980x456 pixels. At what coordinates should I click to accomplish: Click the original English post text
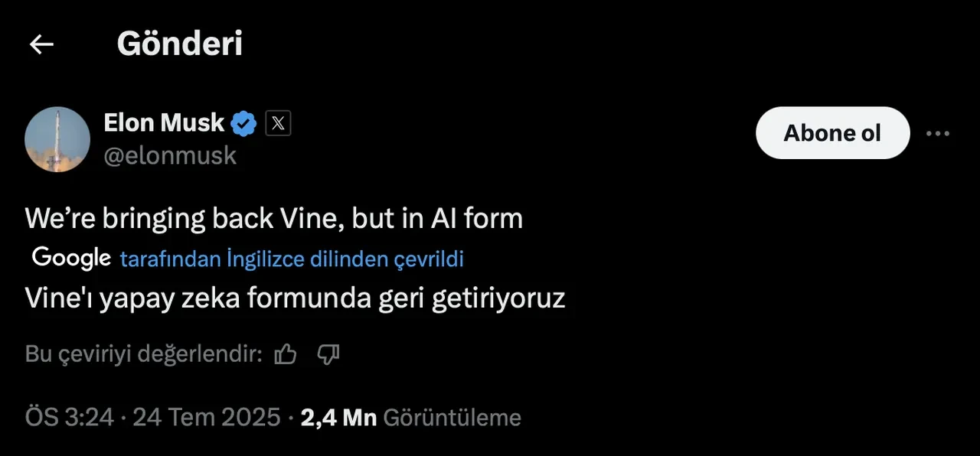pyautogui.click(x=274, y=219)
